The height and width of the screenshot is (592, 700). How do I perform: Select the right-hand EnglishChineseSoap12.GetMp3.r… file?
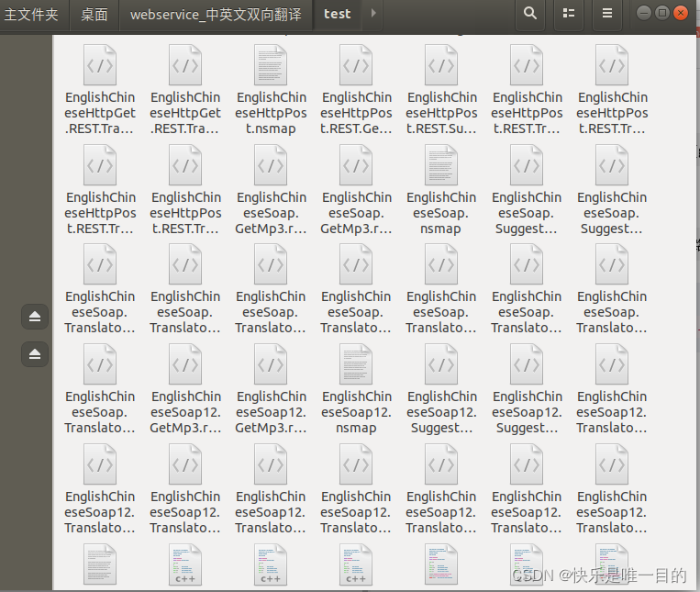[x=271, y=389]
